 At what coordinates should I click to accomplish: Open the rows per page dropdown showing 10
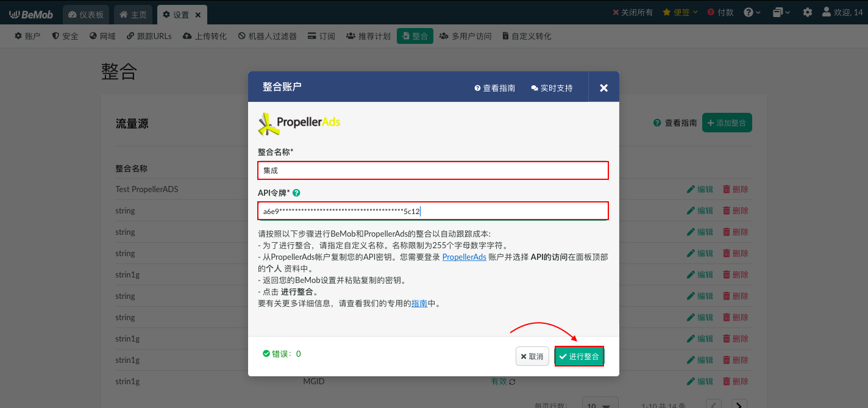click(599, 404)
